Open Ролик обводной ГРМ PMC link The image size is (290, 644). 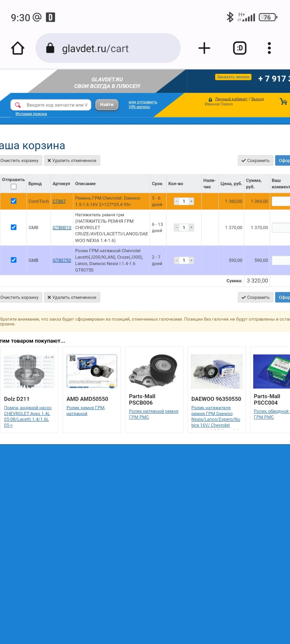coord(272,414)
